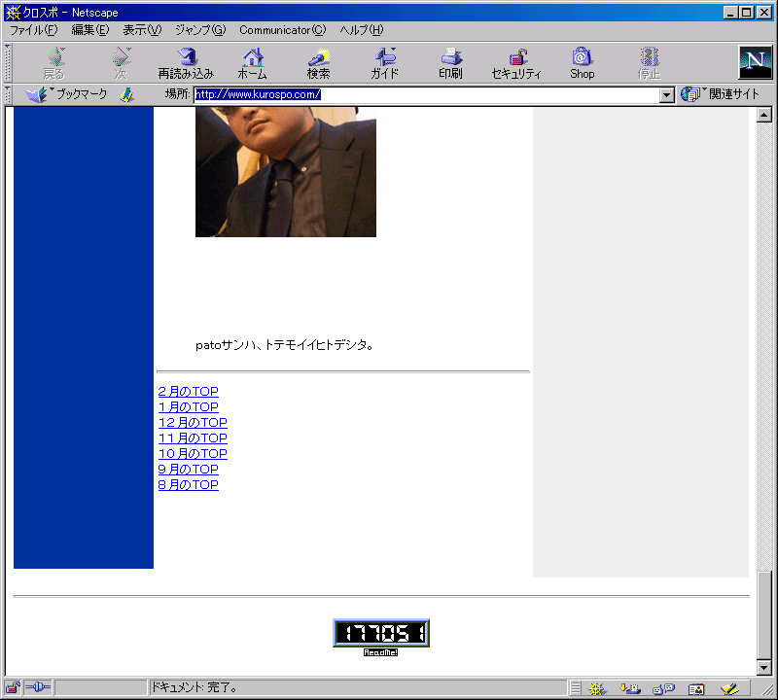The width and height of the screenshot is (778, 700).
Task: Expand the URL history dropdown arrow
Action: [x=667, y=94]
